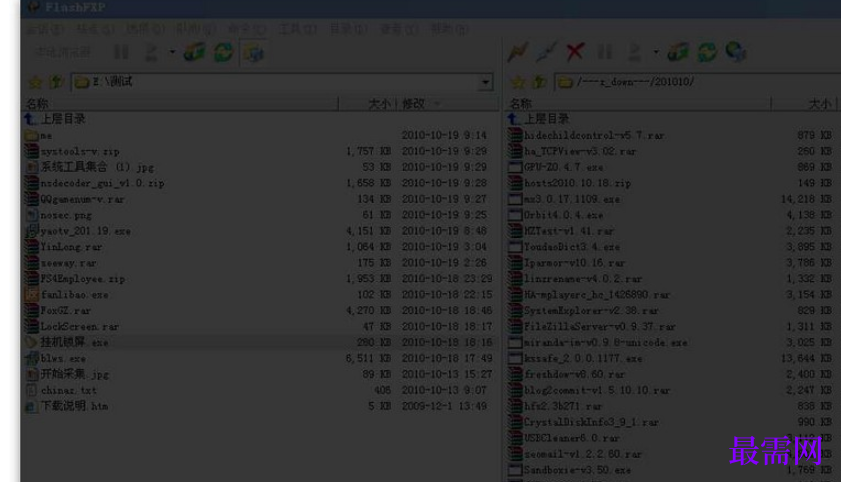Click the remote path field ending /201010/
The width and height of the screenshot is (841, 482).
tap(697, 82)
